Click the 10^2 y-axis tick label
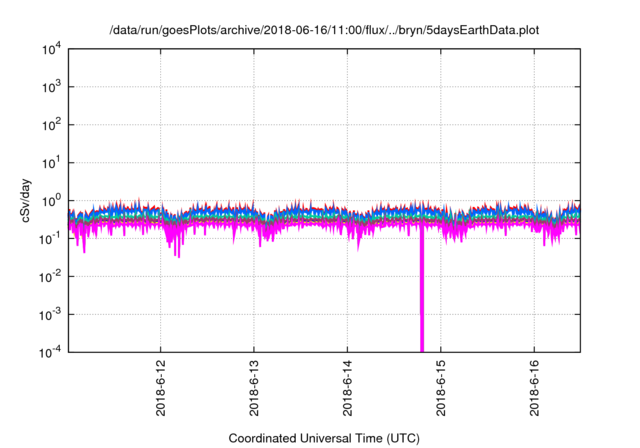Image resolution: width=640 pixels, height=448 pixels. click(51, 125)
